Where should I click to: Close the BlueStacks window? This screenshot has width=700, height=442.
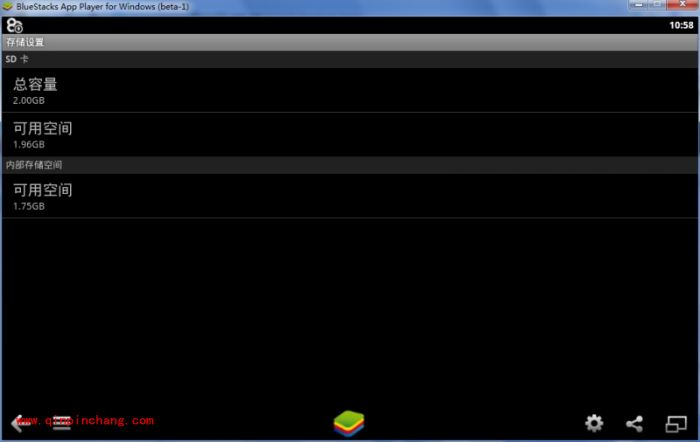coord(683,4)
